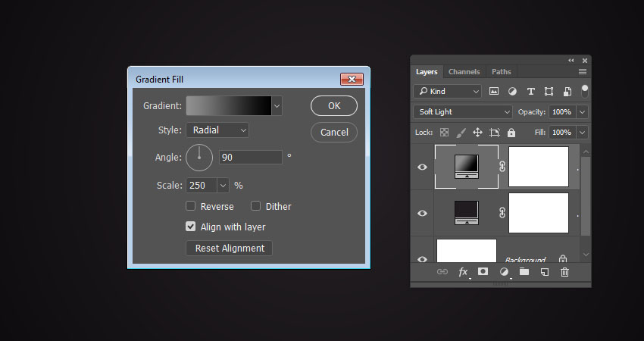Lock all with padlock icon
The height and width of the screenshot is (341, 644).
click(x=511, y=133)
